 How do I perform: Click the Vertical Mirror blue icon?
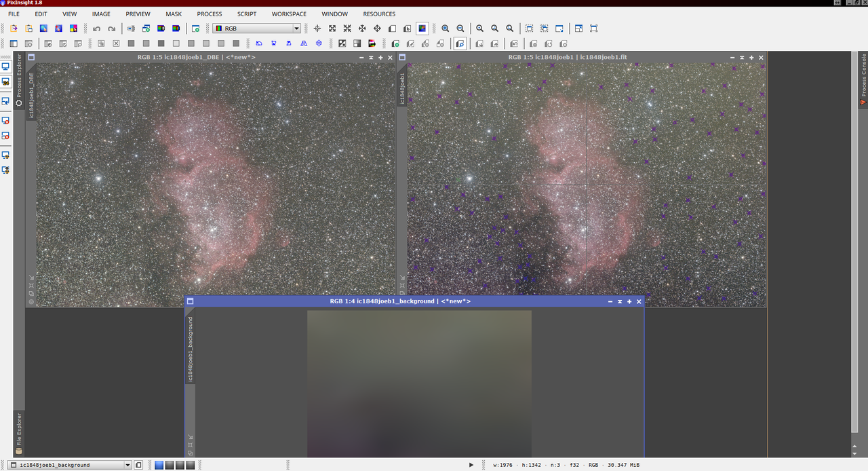point(319,43)
